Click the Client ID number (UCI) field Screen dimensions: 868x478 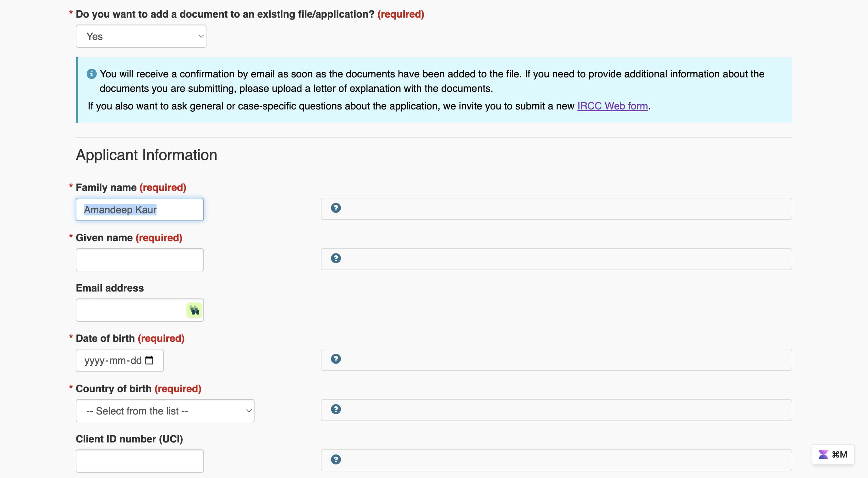[x=140, y=461]
